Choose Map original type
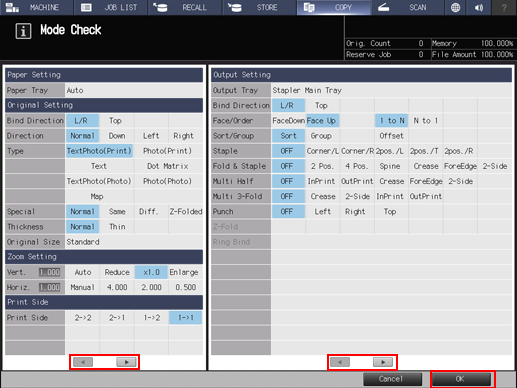This screenshot has height=388, width=517. [x=99, y=197]
